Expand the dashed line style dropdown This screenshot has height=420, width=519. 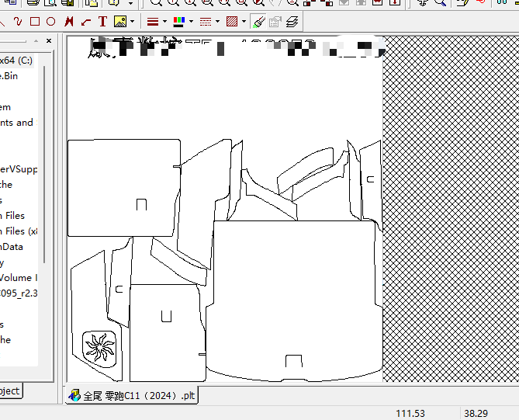[217, 22]
